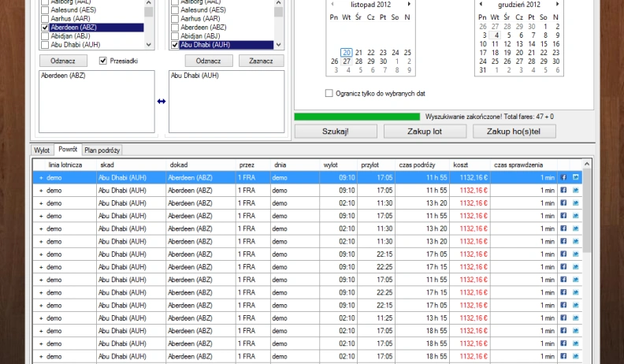Check Abidjan (ABJ) in origin list

pyautogui.click(x=45, y=36)
